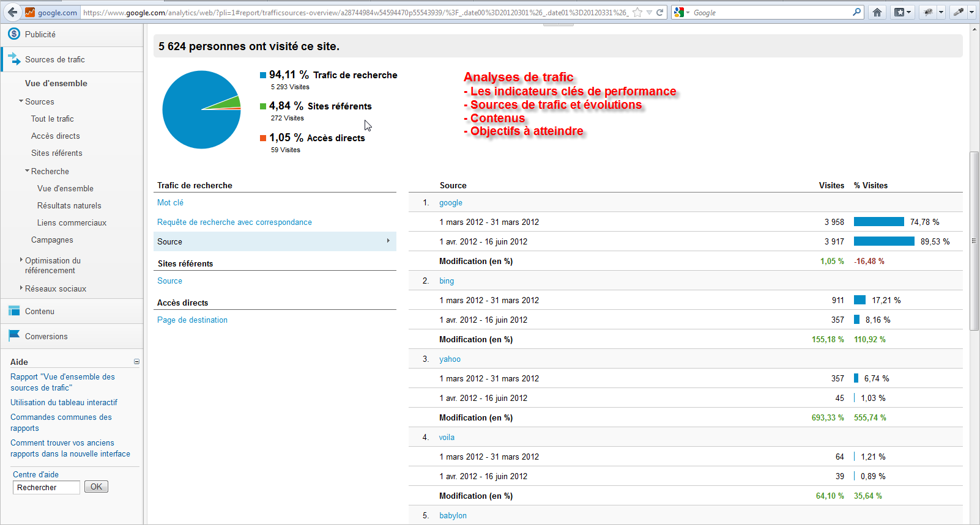
Task: Select Vue d'ensemble under Sources de trafic
Action: 56,83
